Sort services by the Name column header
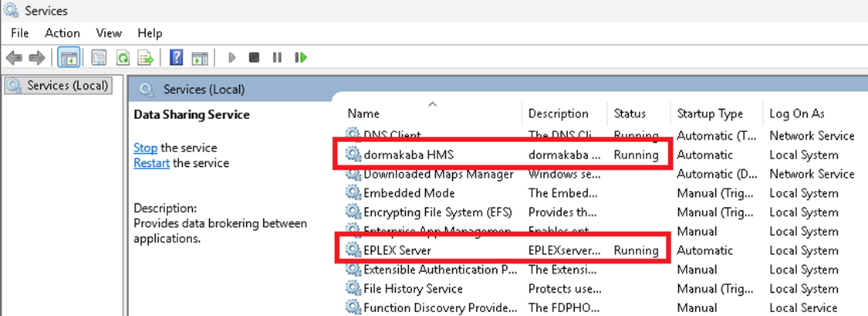 (363, 114)
